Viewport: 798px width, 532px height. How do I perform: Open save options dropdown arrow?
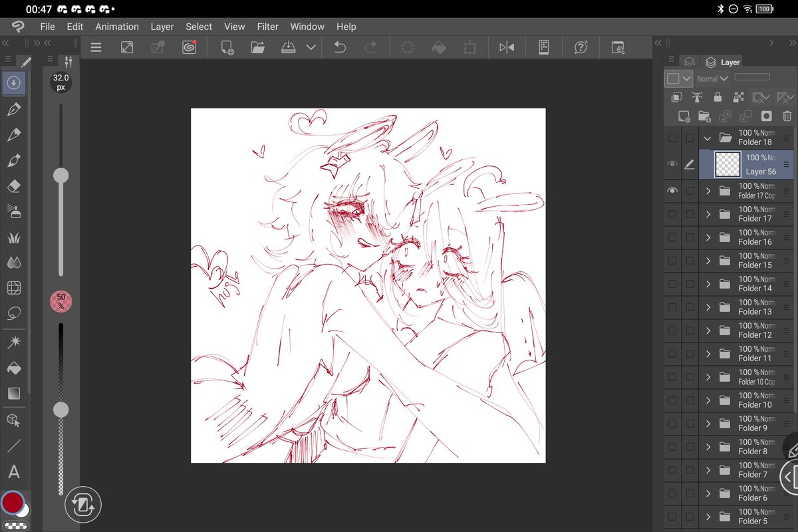(x=311, y=47)
